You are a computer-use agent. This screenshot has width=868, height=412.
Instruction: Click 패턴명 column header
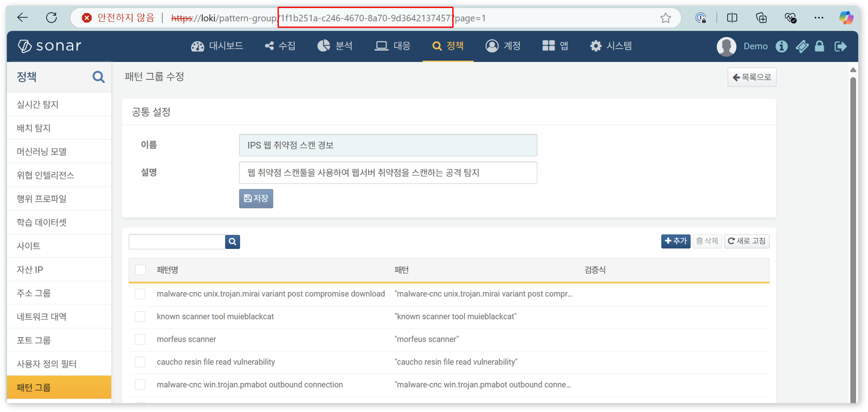tap(167, 270)
